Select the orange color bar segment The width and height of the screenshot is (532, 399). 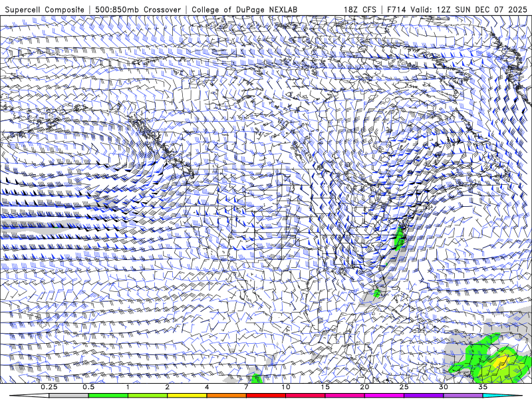coord(226,396)
